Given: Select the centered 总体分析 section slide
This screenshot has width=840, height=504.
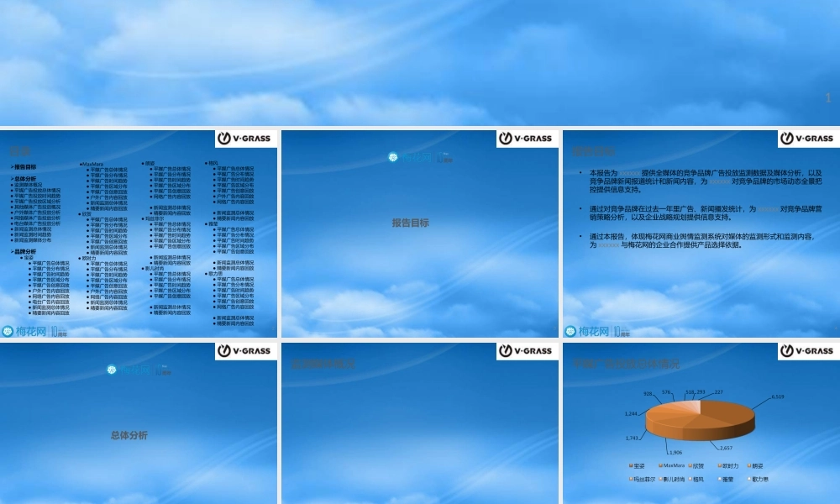Looking at the screenshot, I should (139, 423).
